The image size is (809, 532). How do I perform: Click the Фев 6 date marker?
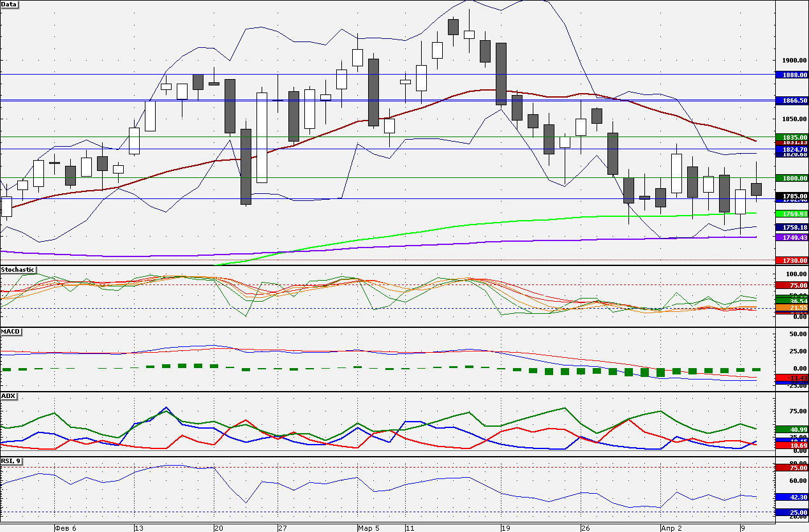(x=66, y=528)
